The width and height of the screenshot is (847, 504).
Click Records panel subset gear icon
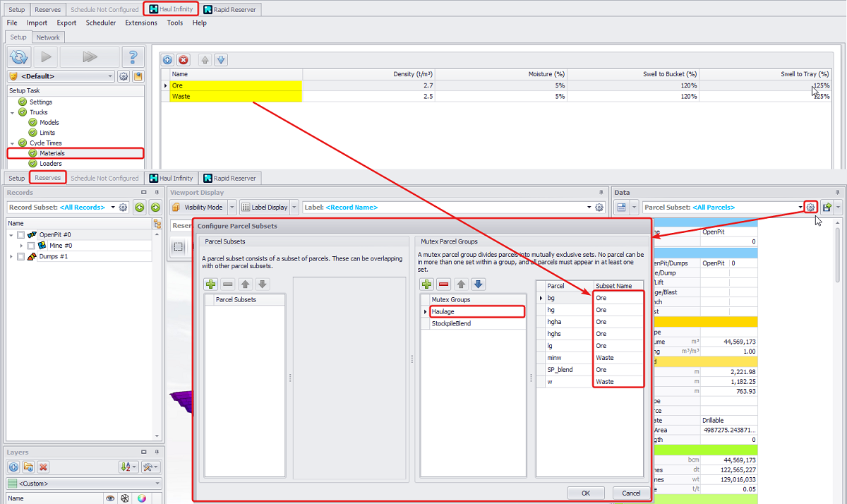(x=124, y=208)
